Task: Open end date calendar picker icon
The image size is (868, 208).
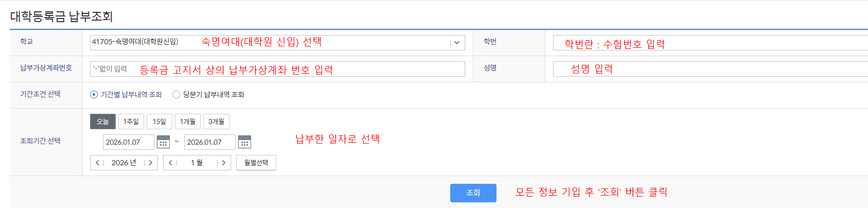Action: pos(244,142)
